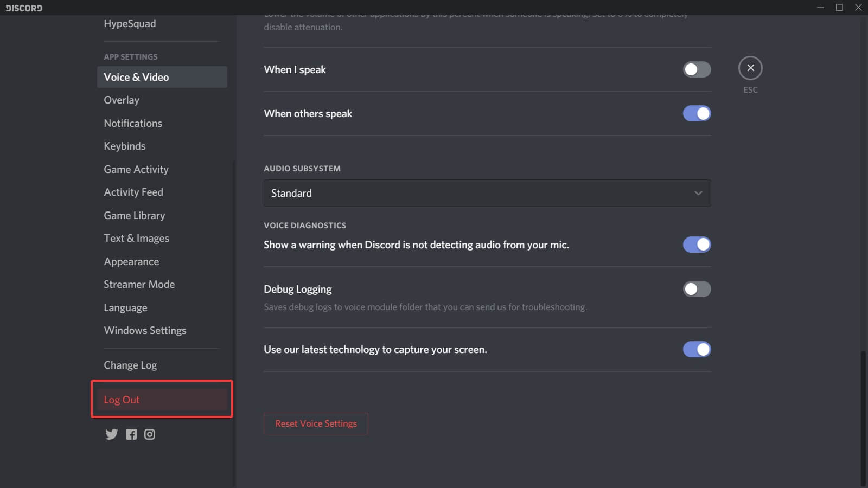Close settings with the ESC circle button
Viewport: 868px width, 488px height.
pos(750,68)
